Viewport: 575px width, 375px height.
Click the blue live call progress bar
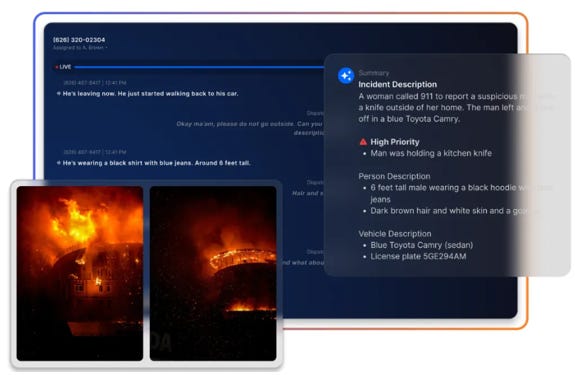point(199,67)
